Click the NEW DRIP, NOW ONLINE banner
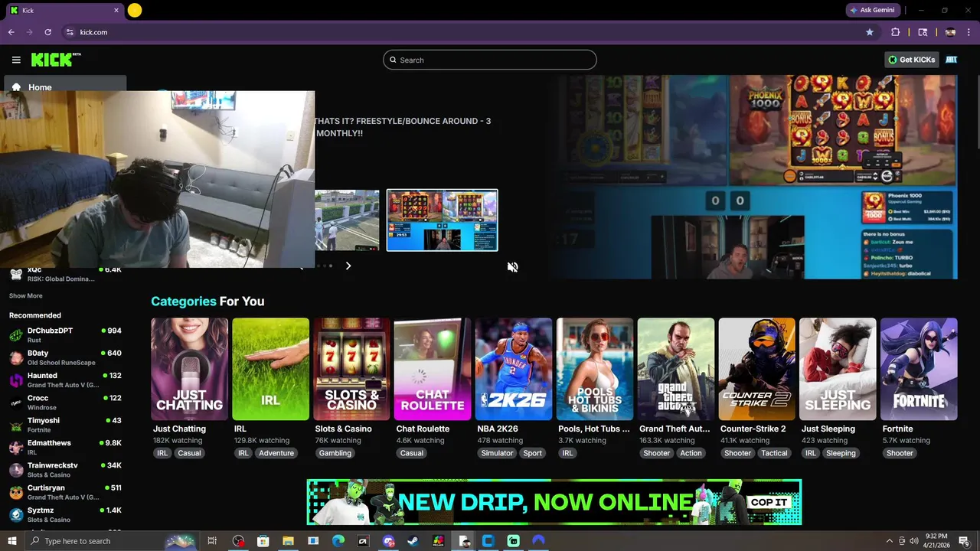 click(554, 502)
